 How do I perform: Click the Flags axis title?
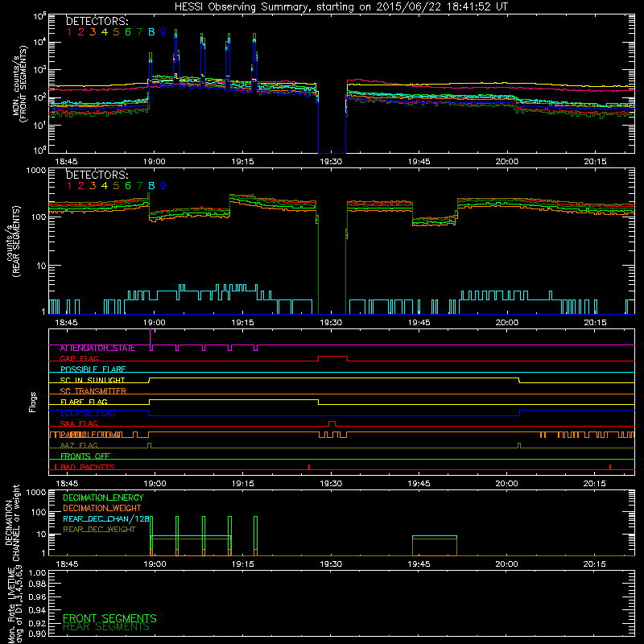(33, 402)
